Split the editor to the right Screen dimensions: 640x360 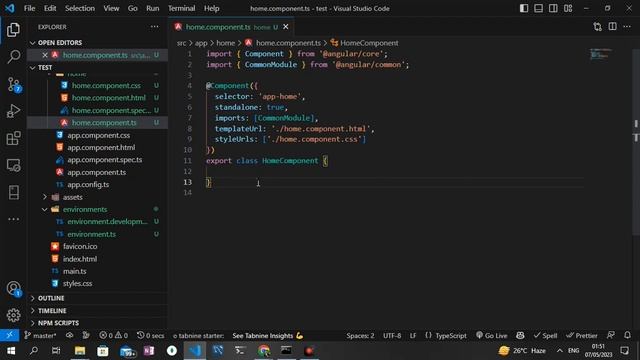point(613,27)
